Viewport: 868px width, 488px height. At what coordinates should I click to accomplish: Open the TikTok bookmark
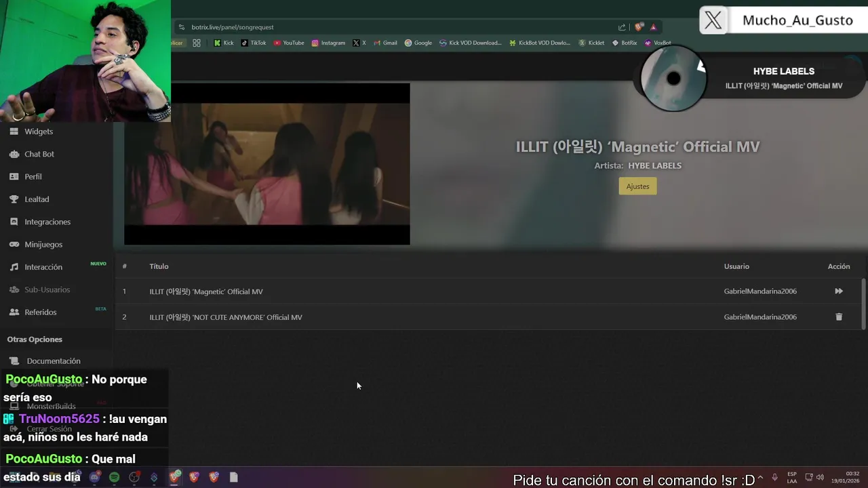tap(254, 43)
